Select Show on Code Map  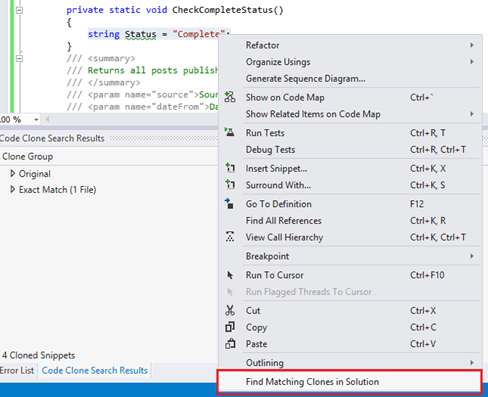coord(350,97)
